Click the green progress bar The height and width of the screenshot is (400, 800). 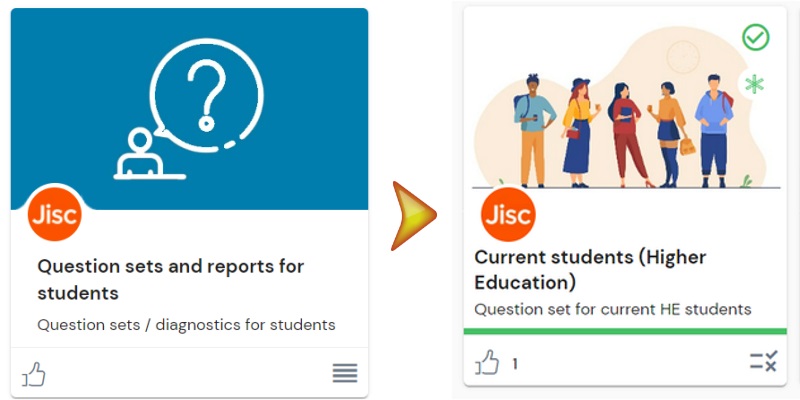(625, 331)
